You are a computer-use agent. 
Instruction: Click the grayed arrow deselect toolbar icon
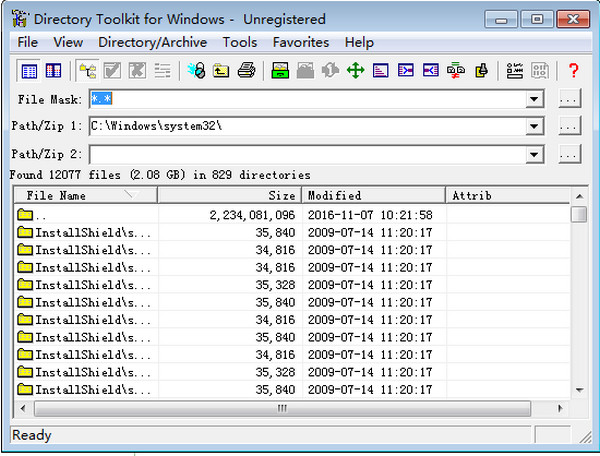(x=137, y=71)
